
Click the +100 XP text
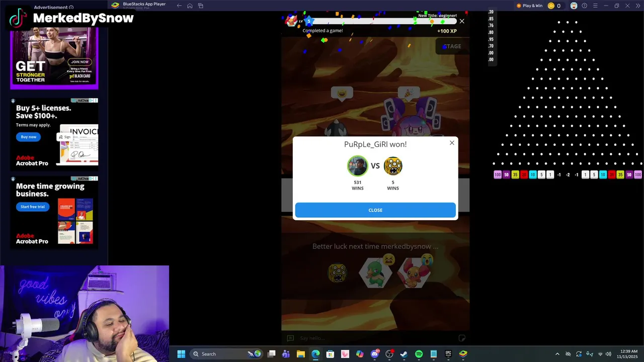click(x=447, y=31)
